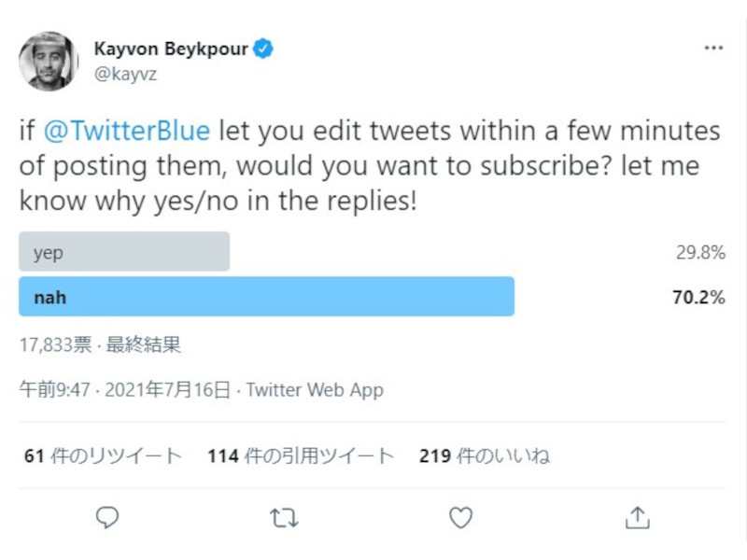Click the 17,833 votes count text
Screen dimensions: 747x560
(55, 345)
